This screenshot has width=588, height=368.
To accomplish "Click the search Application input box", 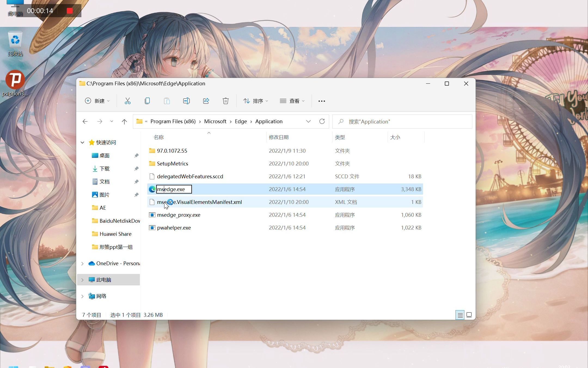I will pos(402,122).
